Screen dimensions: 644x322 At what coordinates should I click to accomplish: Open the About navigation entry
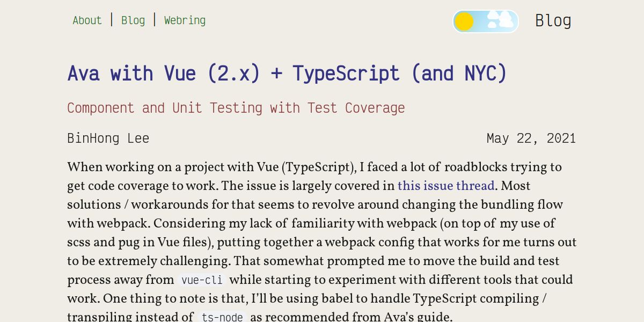pos(87,20)
